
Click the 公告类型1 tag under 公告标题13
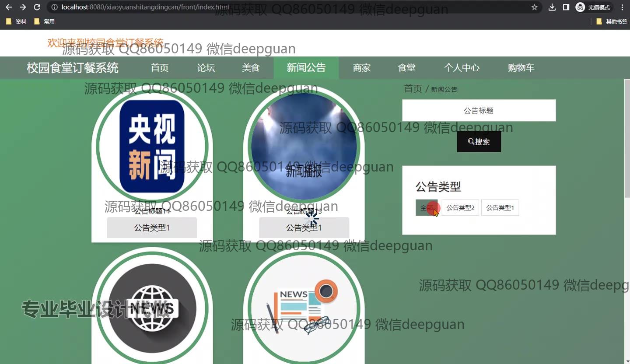304,227
